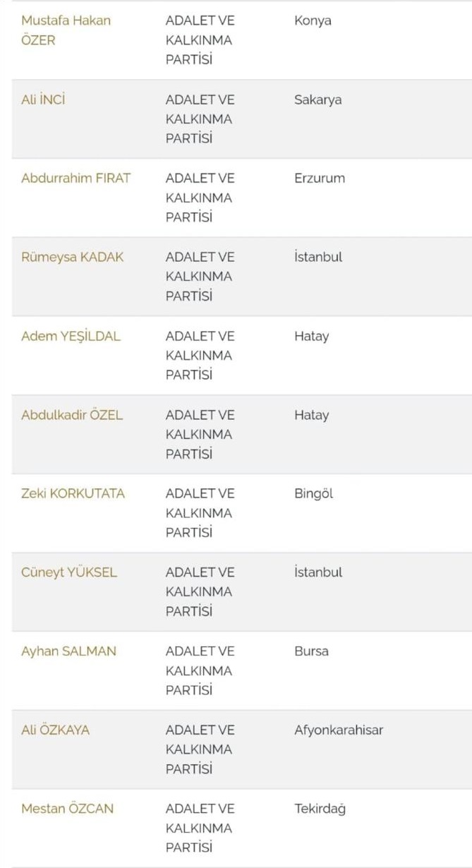The image size is (472, 868).
Task: Open Ayhan SALMAN's profile
Action: point(68,651)
